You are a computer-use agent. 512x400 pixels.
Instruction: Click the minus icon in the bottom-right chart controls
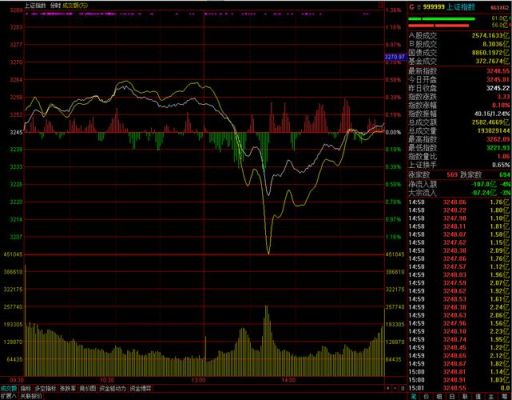pyautogui.click(x=395, y=388)
